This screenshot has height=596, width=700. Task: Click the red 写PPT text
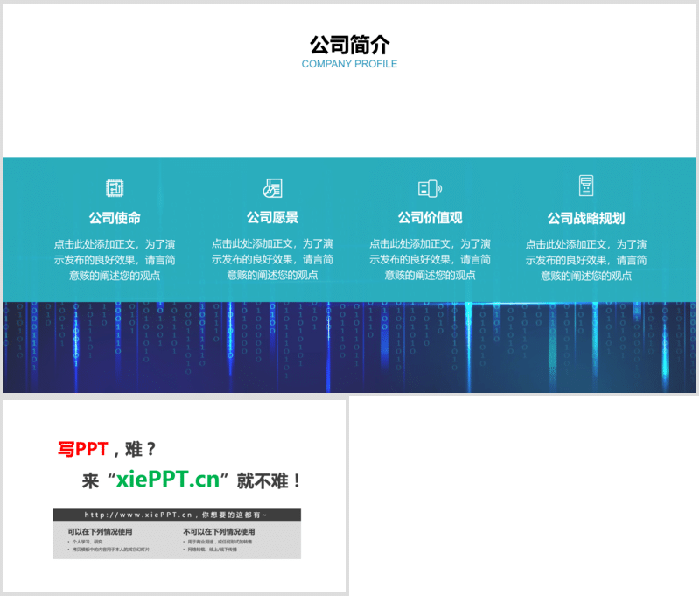click(82, 449)
